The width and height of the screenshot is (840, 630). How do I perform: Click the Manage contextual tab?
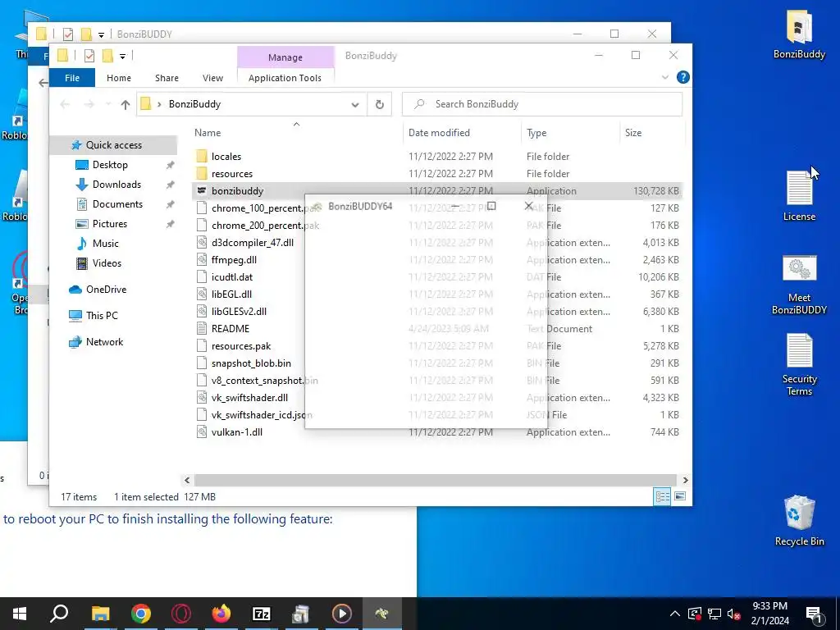coord(285,57)
